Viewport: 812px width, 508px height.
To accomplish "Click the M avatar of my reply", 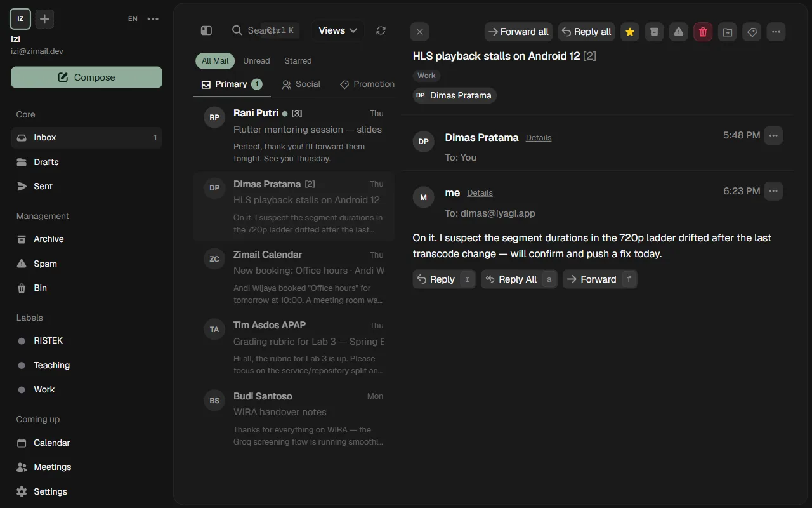I will click(424, 197).
